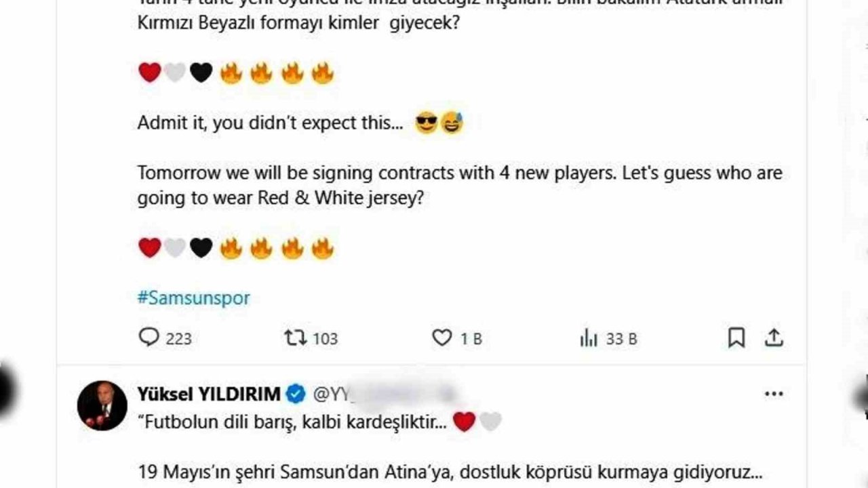Click the 223 replies count
Image resolution: width=868 pixels, height=488 pixels.
point(179,338)
